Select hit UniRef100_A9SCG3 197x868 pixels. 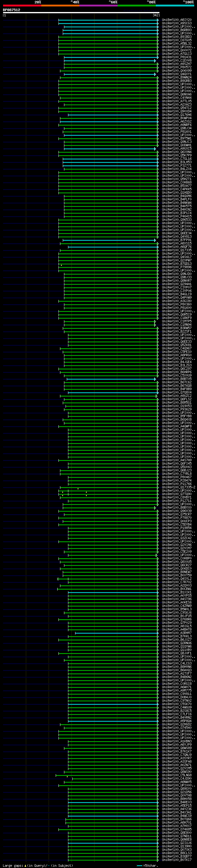[177, 23]
